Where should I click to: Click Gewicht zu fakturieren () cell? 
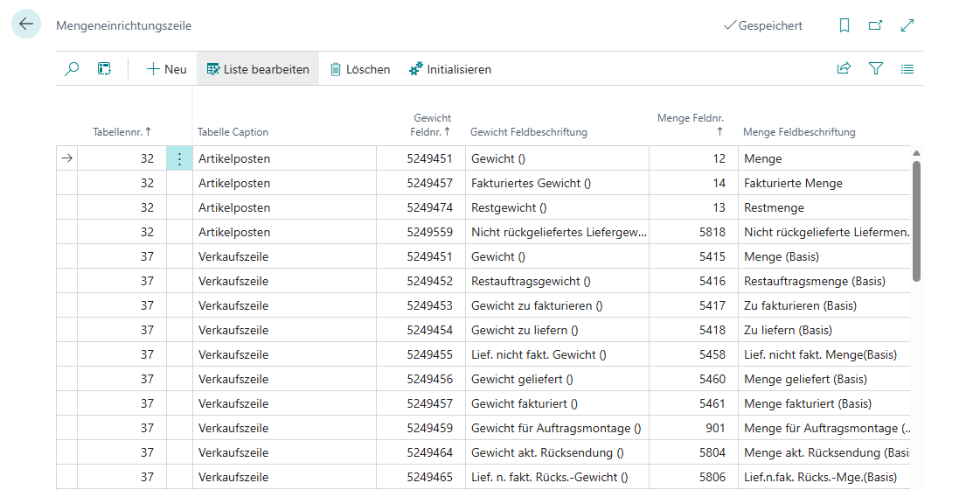[558, 306]
